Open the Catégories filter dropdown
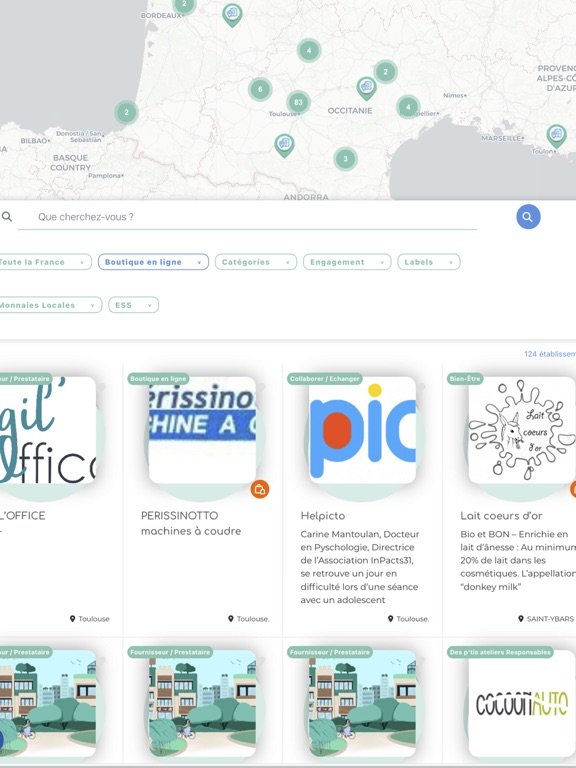Screen dimensions: 576x768 click(256, 262)
